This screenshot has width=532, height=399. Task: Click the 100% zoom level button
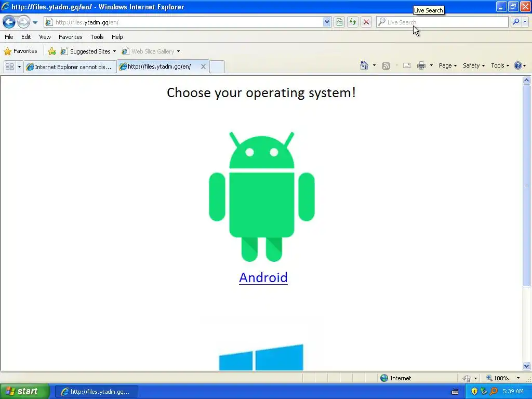click(498, 378)
